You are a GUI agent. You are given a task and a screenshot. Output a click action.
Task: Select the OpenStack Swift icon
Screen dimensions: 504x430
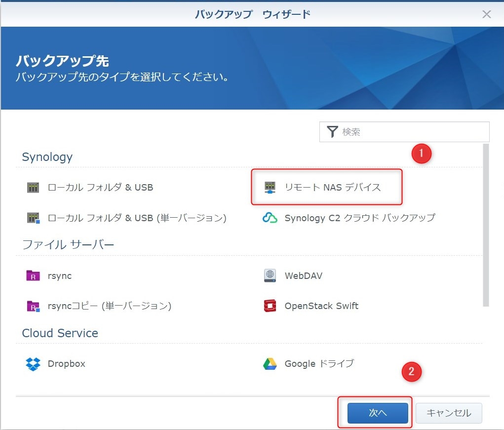pos(270,306)
